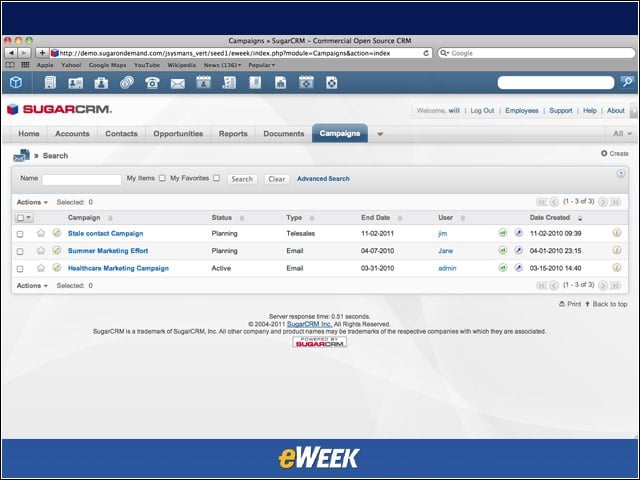Viewport: 640px width, 480px height.
Task: Click the Campaigns module icon beside Search heading
Action: pyautogui.click(x=21, y=156)
